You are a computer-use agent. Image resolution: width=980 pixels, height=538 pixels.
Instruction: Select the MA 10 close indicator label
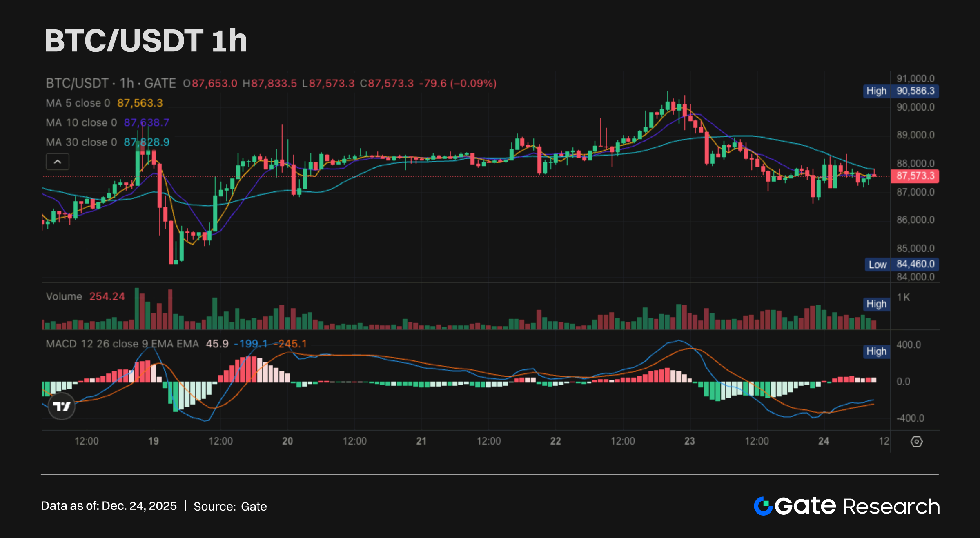click(81, 122)
